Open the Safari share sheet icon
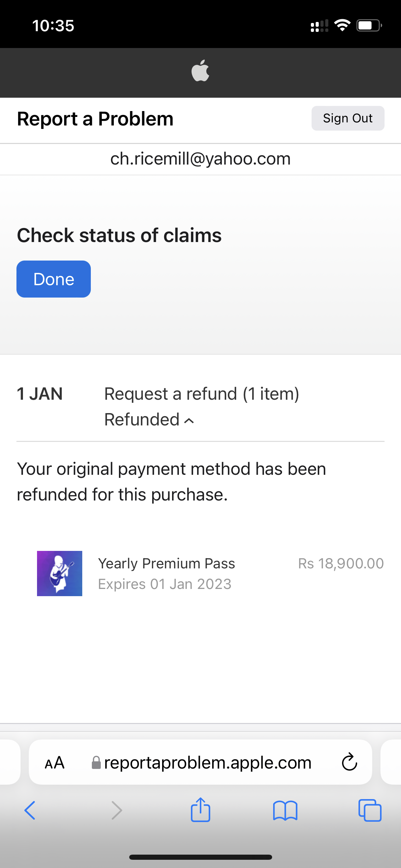Viewport: 401px width, 868px height. coord(200,810)
